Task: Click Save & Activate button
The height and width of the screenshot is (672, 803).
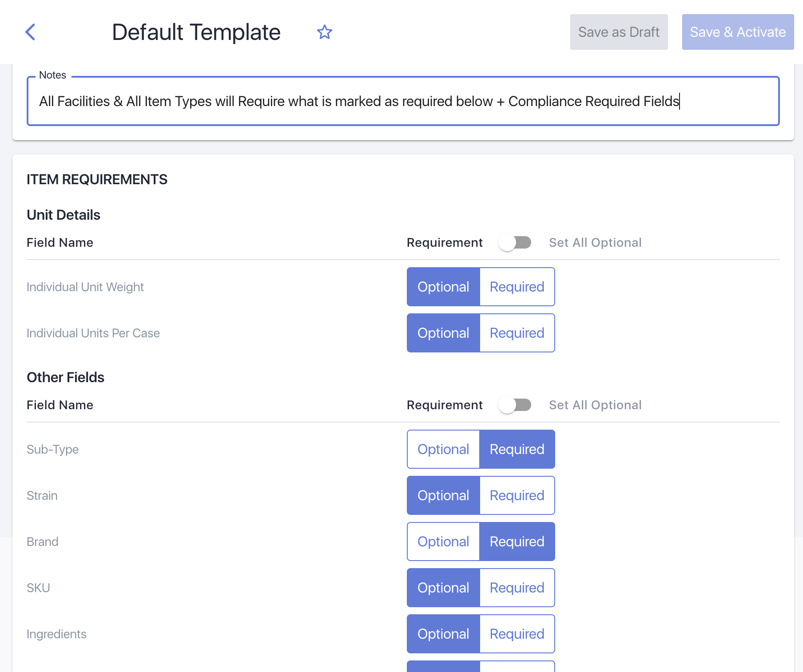Action: coord(737,32)
